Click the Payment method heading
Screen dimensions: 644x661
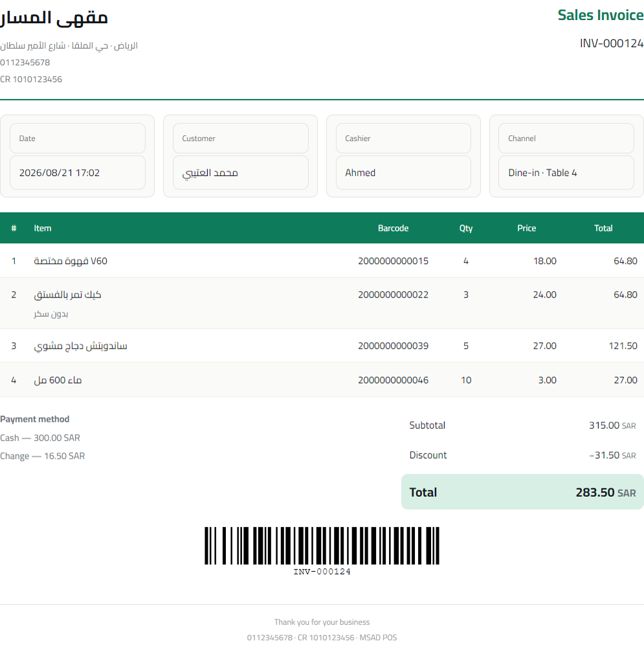point(34,419)
